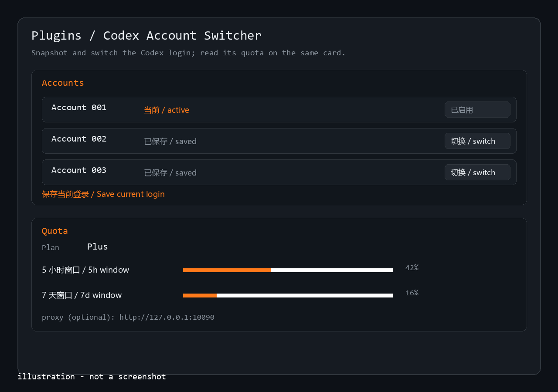This screenshot has height=392, width=558.
Task: Click the Accounts section heading
Action: point(63,83)
